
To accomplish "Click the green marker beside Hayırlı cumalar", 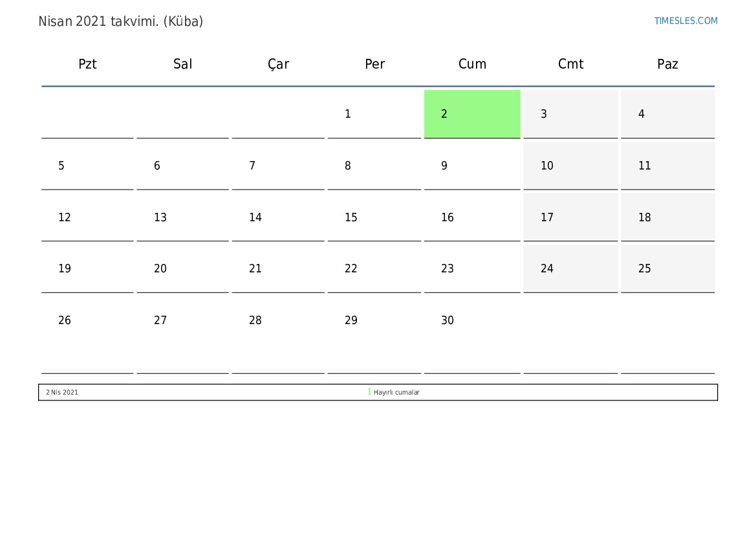I will 369,392.
